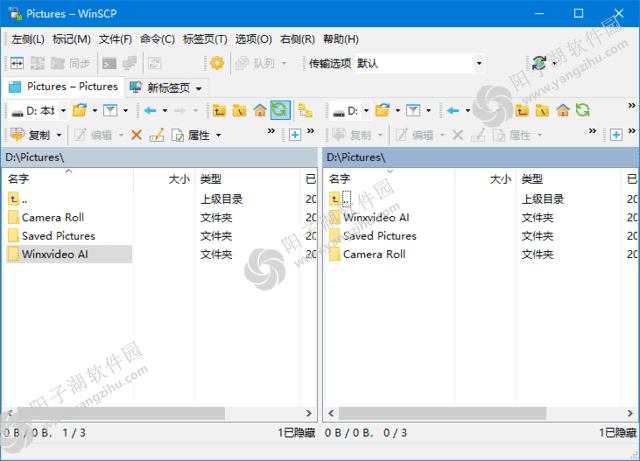Expand the transfer settings 默认 combo box
This screenshot has height=461, width=640.
pos(479,64)
